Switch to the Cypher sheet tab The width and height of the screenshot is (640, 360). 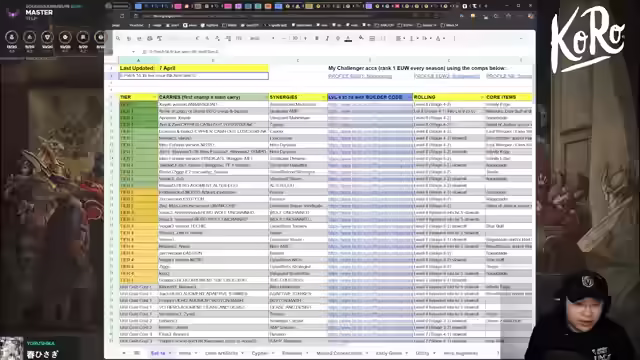point(259,353)
